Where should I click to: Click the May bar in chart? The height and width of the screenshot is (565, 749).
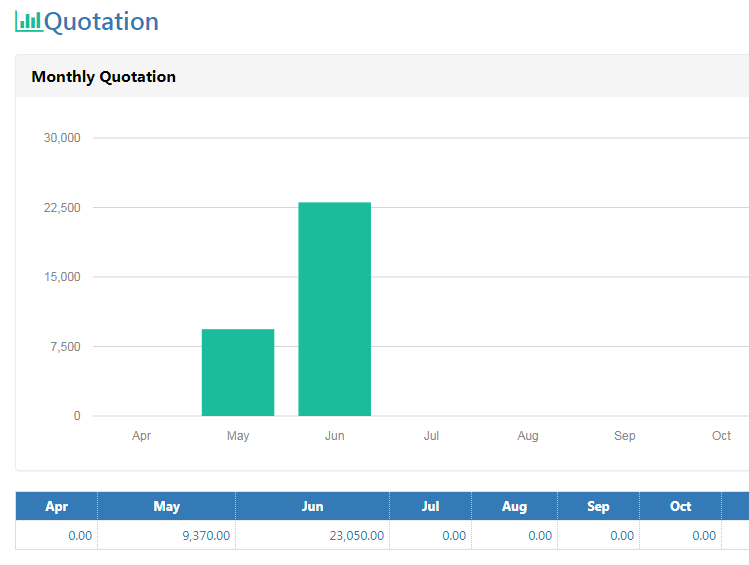(238, 372)
